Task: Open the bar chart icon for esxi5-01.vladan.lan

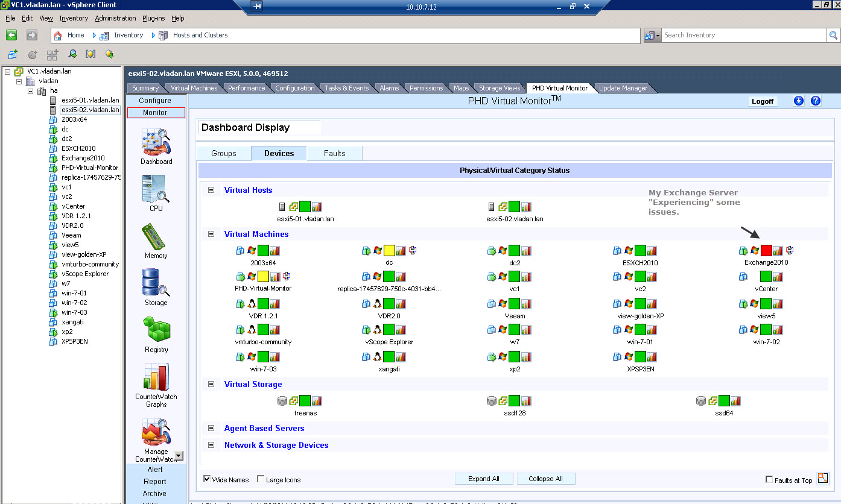Action: [x=317, y=207]
